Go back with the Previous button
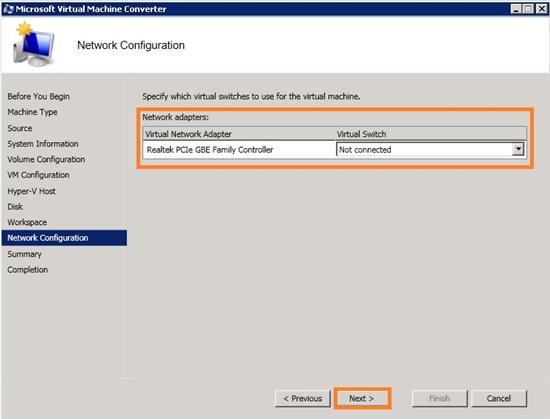Screen dimensions: 550x419 [x=303, y=399]
